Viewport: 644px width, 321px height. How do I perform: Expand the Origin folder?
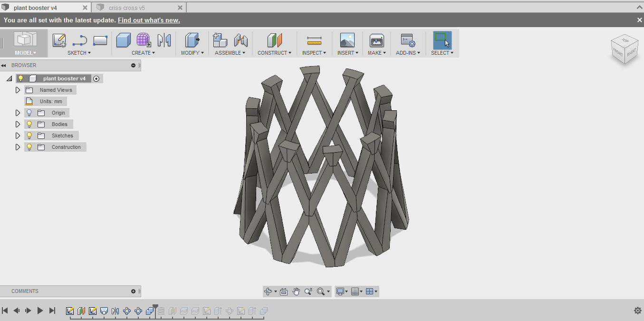pyautogui.click(x=18, y=113)
